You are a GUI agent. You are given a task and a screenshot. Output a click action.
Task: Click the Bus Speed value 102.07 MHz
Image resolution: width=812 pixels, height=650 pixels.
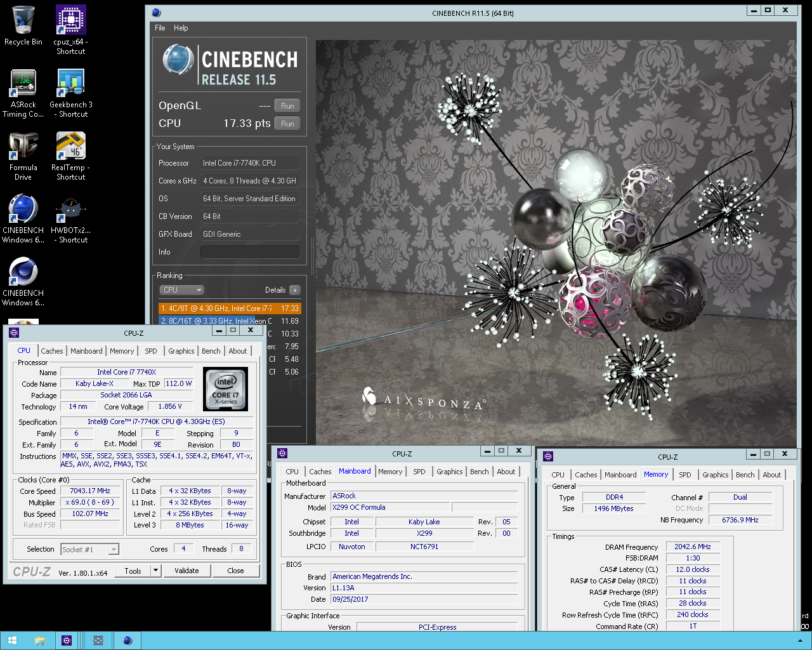pos(90,514)
